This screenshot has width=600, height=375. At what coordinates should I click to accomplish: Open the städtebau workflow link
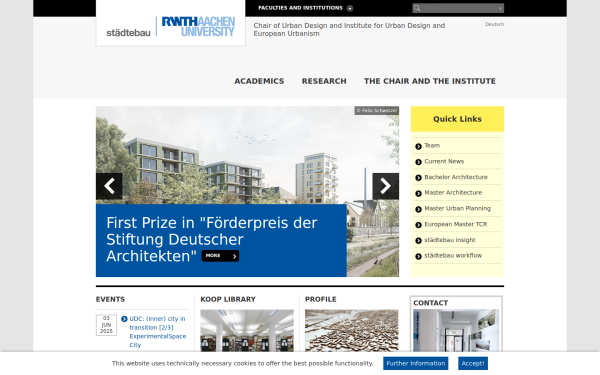pos(453,255)
